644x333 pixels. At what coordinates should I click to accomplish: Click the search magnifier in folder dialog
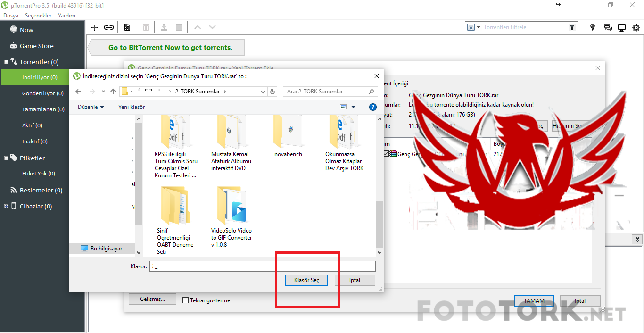tap(371, 92)
